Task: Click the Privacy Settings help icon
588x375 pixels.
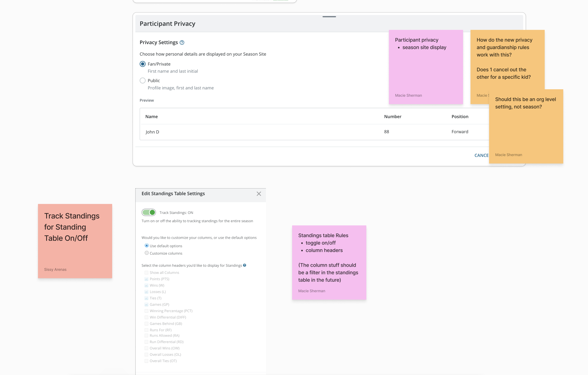Action: (182, 43)
